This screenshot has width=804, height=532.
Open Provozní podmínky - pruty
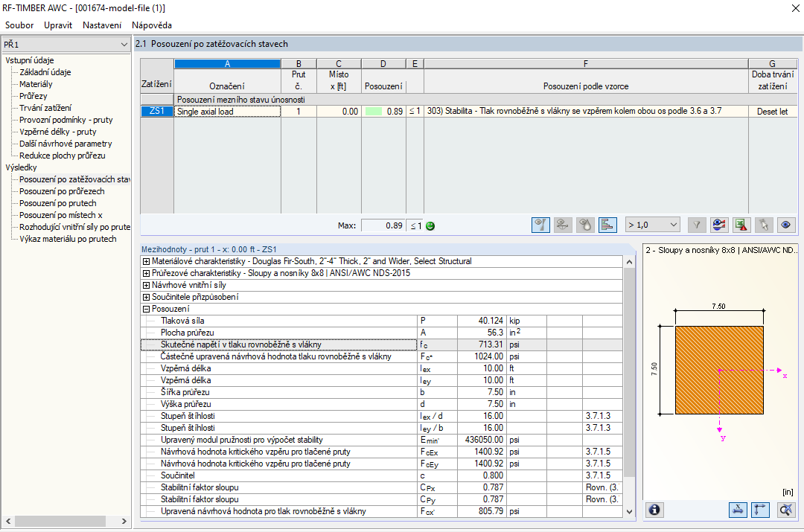[66, 120]
